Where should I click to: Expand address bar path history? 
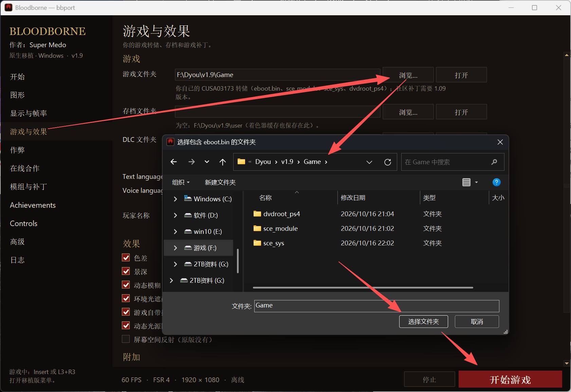[369, 162]
